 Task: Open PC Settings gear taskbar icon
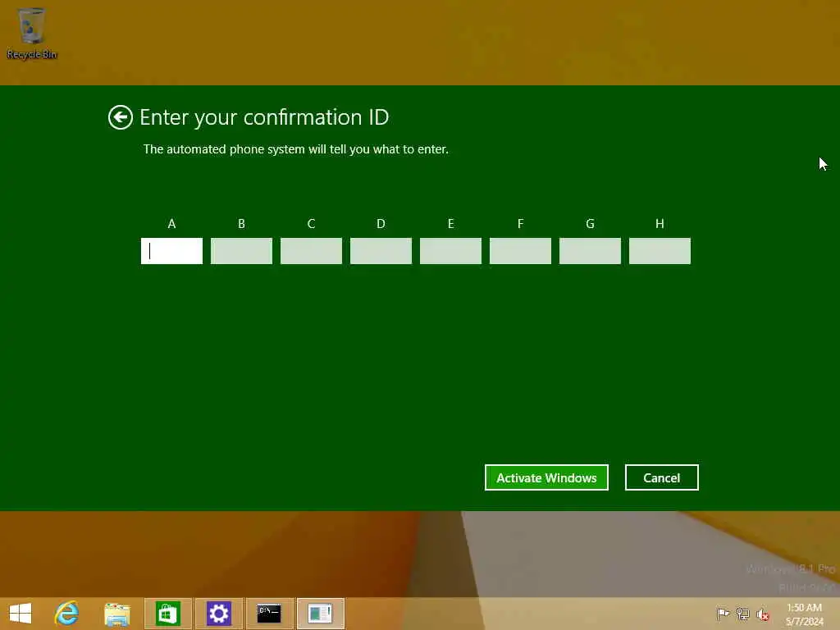218,614
